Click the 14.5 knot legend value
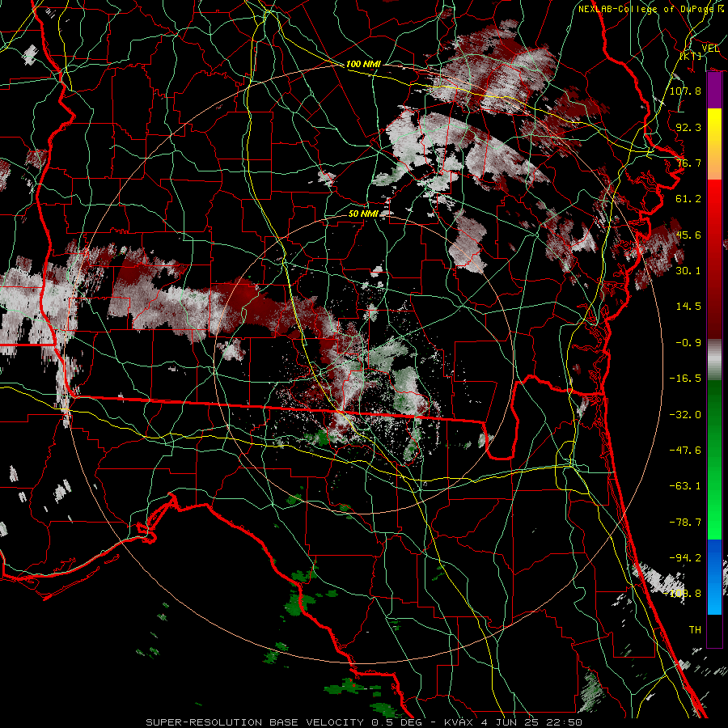Viewport: 728px width, 728px height. click(x=688, y=307)
